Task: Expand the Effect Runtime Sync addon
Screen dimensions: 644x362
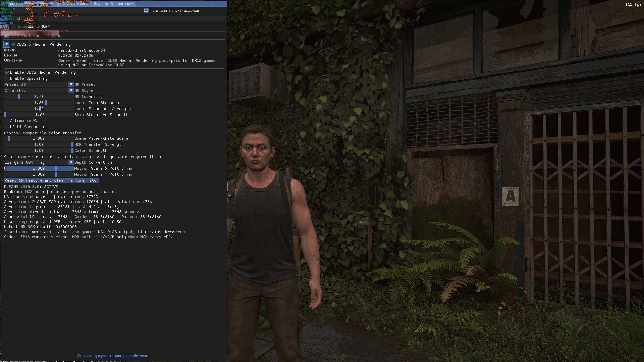Action: pyautogui.click(x=7, y=36)
